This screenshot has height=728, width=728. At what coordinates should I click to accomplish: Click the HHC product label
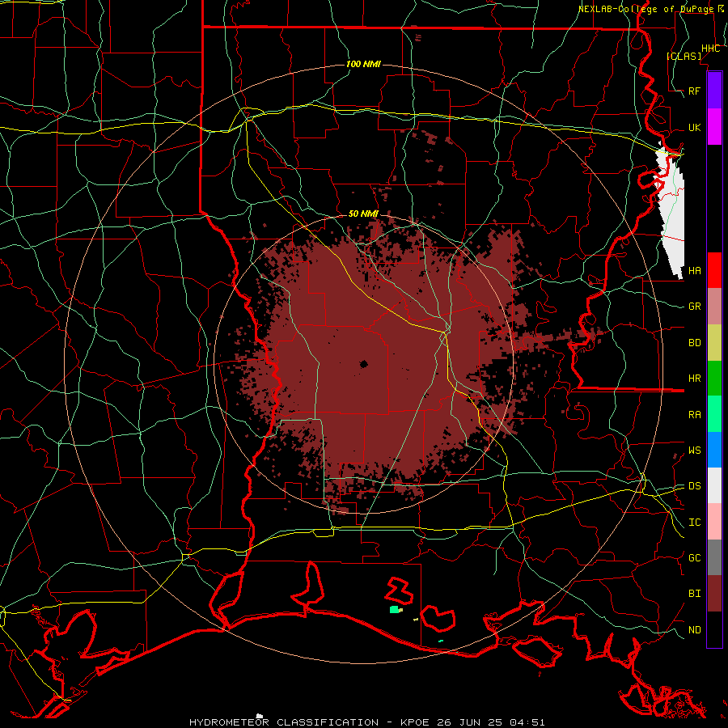point(710,49)
